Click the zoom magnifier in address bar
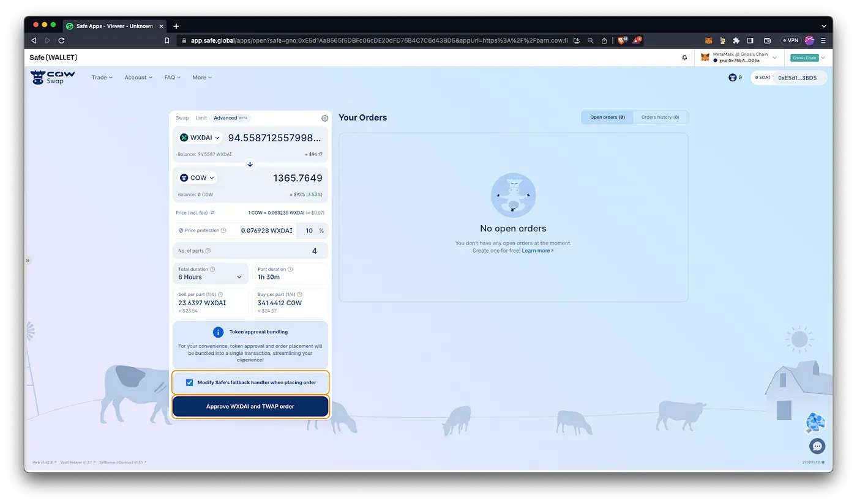 pyautogui.click(x=590, y=40)
